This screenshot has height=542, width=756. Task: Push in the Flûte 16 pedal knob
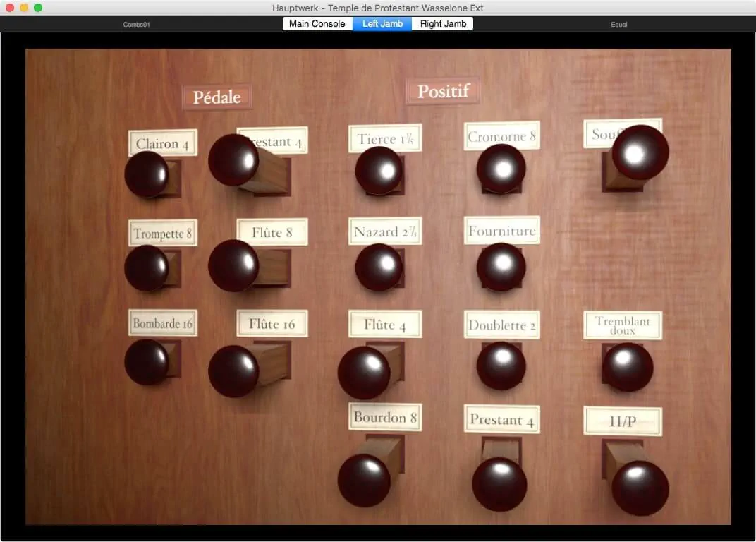click(x=233, y=371)
